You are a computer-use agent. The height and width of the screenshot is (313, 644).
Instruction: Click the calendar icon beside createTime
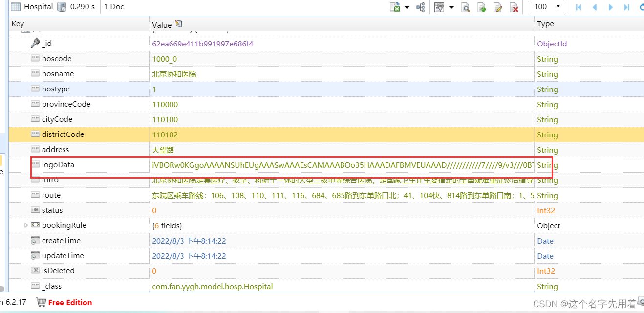(35, 241)
